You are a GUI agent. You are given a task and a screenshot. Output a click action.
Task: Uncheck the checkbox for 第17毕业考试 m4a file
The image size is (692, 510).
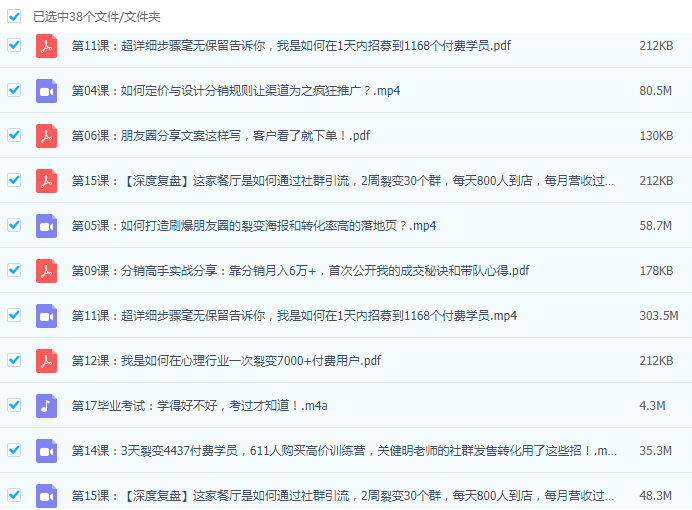coord(14,405)
